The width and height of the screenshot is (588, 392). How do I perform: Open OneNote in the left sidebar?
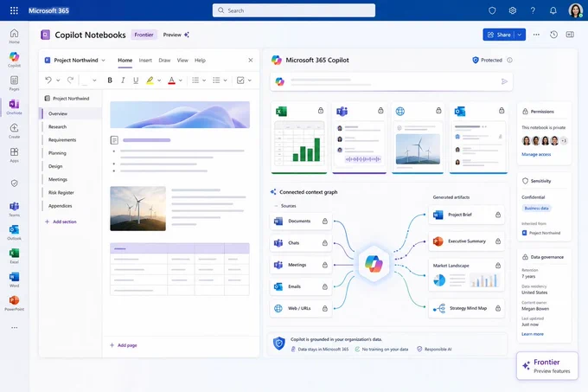[x=14, y=107]
